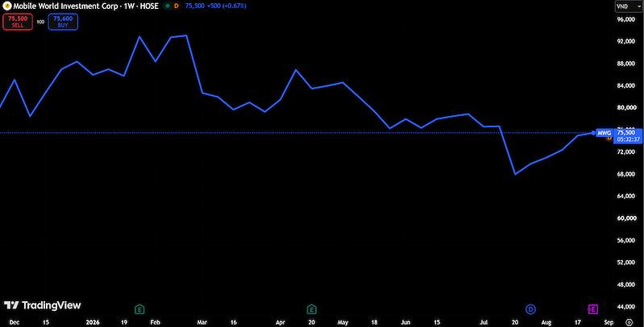Click the 68,000 price axis label

[625, 174]
